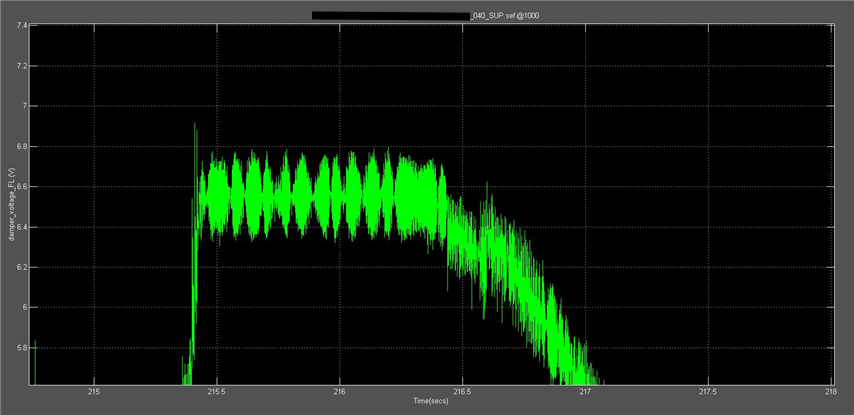Click the y-axis tick value 6
Screen dimensions: 854x415
coord(24,308)
